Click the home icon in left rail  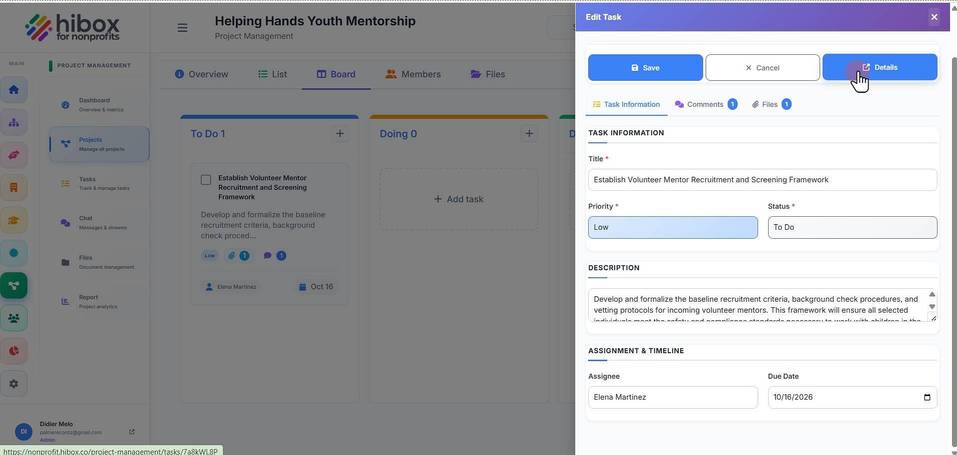coord(14,90)
